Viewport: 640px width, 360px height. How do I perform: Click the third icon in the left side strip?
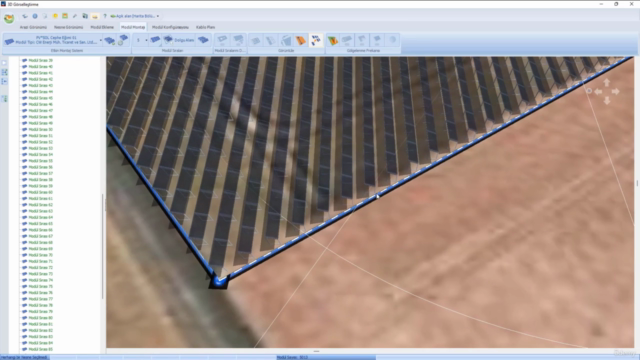point(4,82)
